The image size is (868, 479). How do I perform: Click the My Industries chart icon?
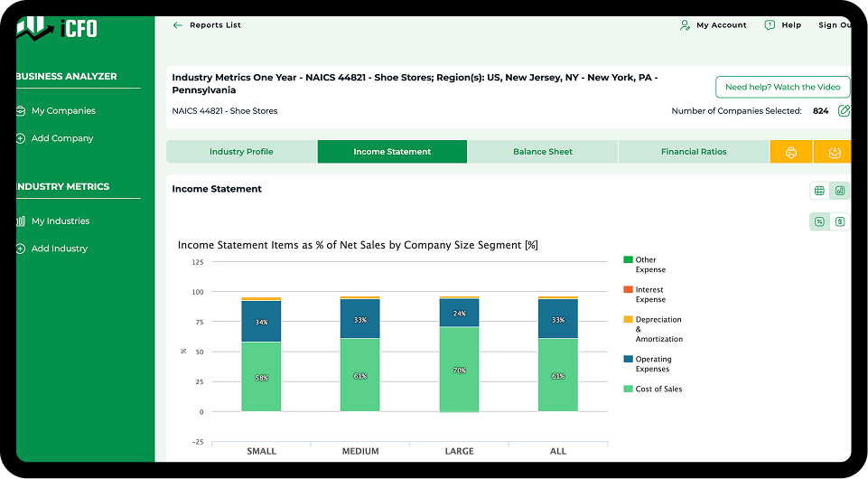[21, 221]
